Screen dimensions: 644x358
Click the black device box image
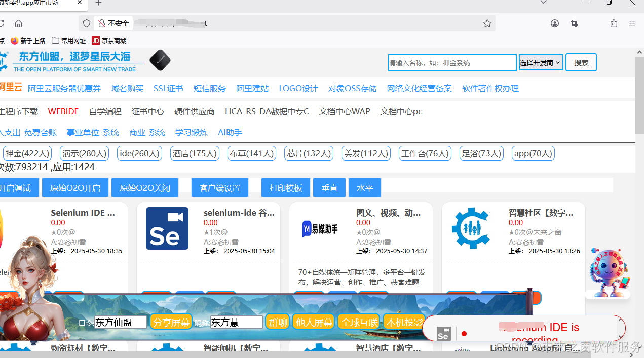[160, 60]
